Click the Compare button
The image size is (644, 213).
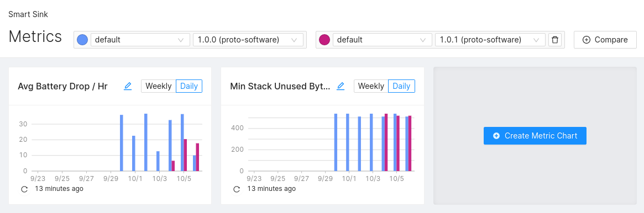pos(605,40)
